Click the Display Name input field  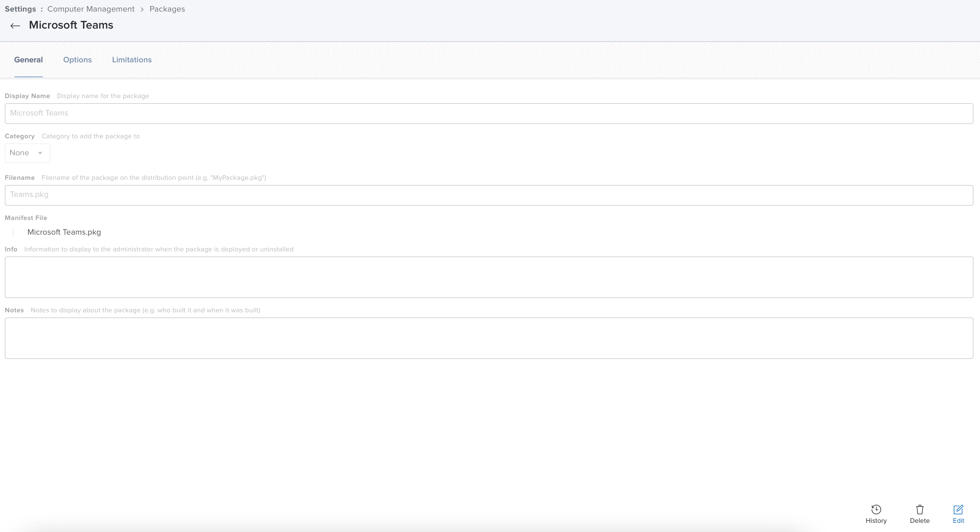(x=489, y=113)
